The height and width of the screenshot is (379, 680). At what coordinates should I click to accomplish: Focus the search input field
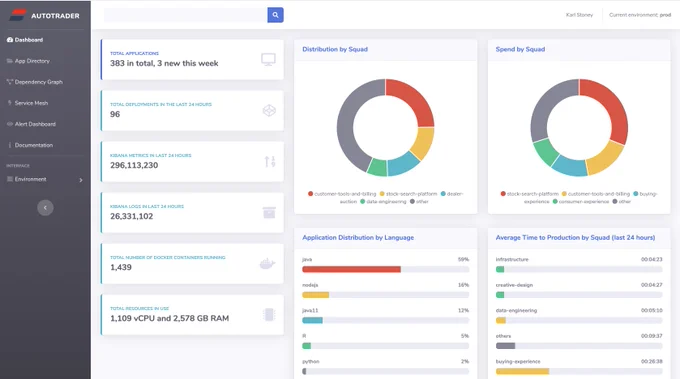[x=186, y=15]
